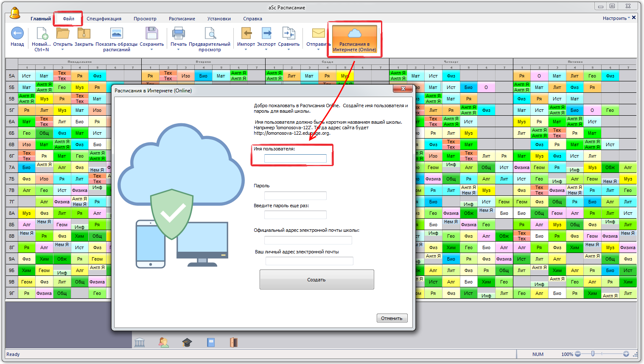Click the teachers people icon in bottom bar

pyautogui.click(x=163, y=342)
